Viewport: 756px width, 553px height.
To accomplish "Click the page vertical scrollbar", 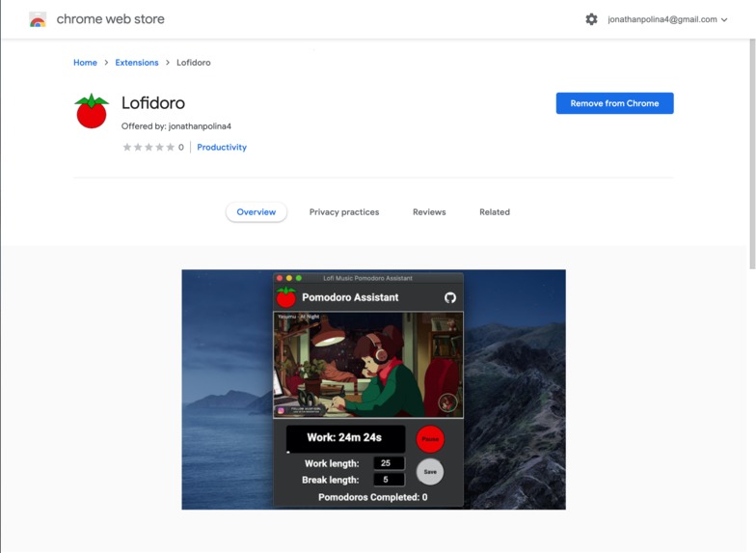I will pyautogui.click(x=752, y=154).
